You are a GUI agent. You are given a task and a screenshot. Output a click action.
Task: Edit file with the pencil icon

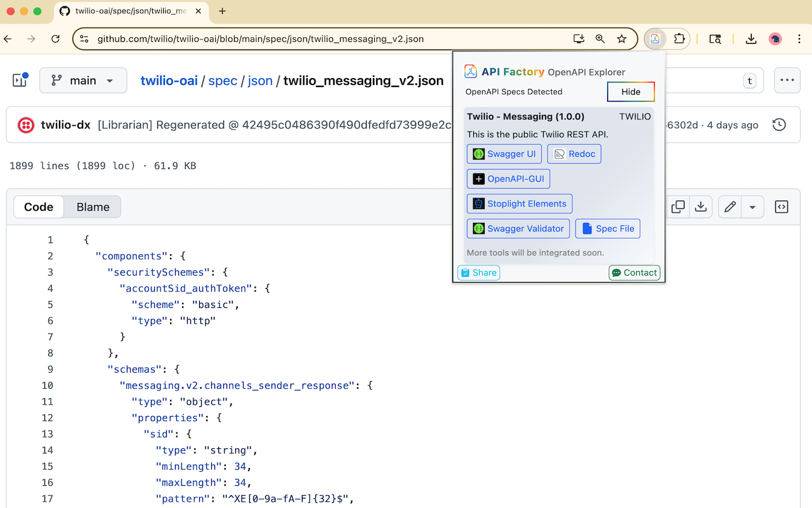pos(730,207)
